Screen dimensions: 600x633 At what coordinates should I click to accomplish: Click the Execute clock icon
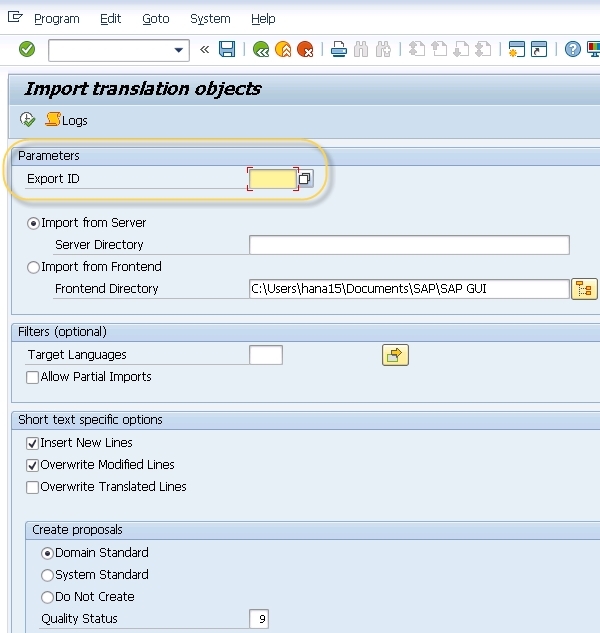[x=27, y=119]
